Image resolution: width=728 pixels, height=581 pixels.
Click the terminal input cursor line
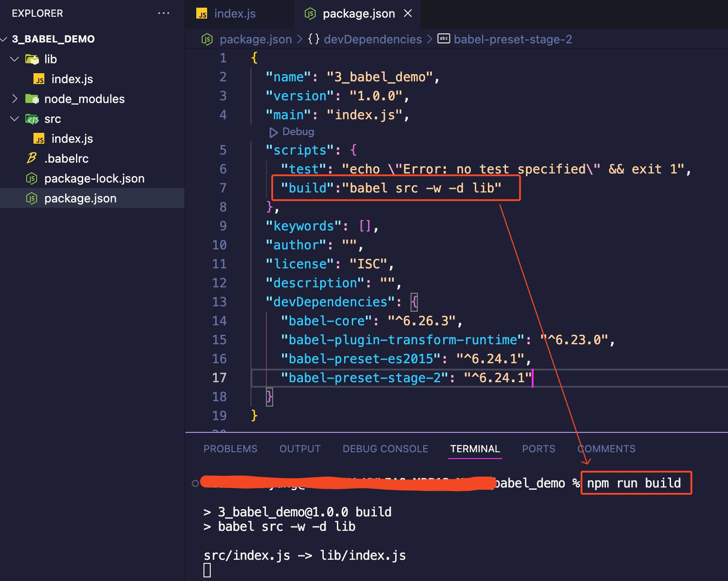tap(207, 570)
